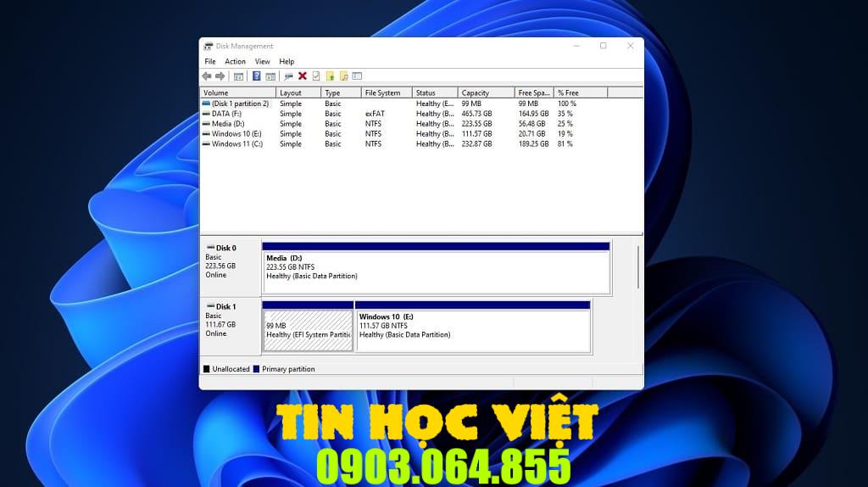The height and width of the screenshot is (487, 868).
Task: Click the Show/Hide Console Tree icon
Action: (x=239, y=76)
